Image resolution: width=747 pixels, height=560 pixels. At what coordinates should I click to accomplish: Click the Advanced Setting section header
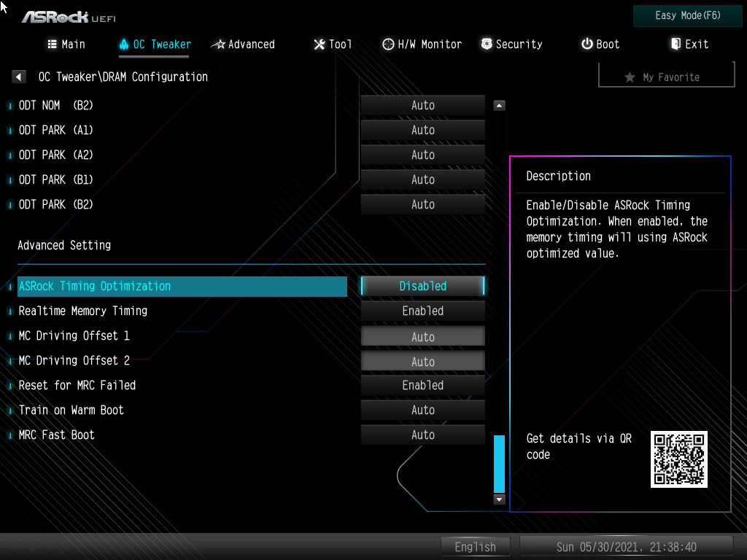64,245
